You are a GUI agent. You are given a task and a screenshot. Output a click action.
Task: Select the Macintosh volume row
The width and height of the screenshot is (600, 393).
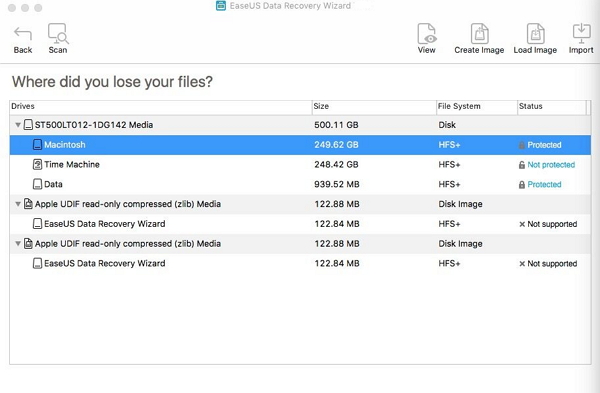(x=300, y=145)
